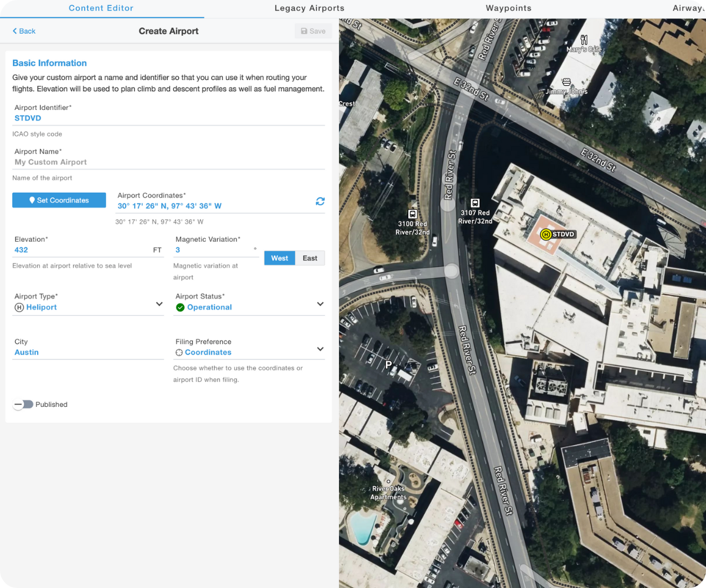Toggle the Published switch
Viewport: 706px width, 588px height.
(24, 405)
